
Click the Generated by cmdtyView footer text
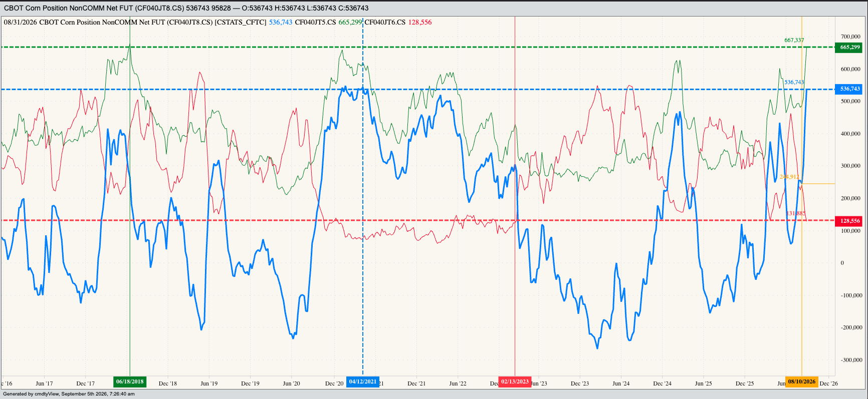[x=69, y=394]
